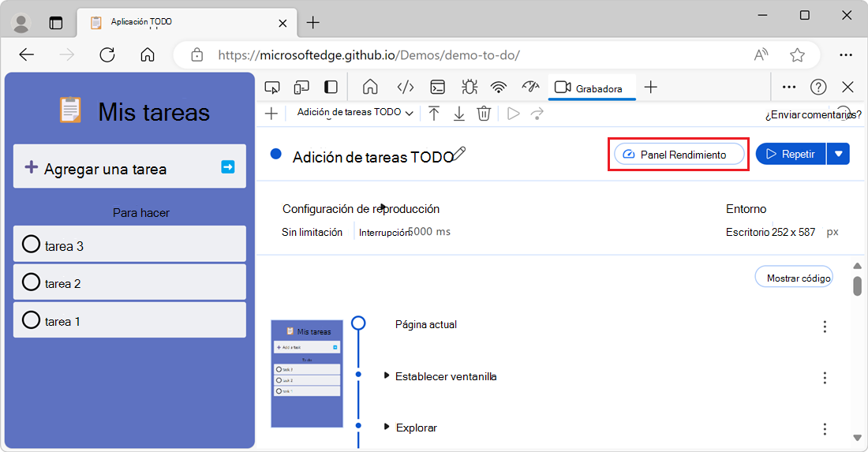868x452 pixels.
Task: Check off tarea 3 circle
Action: pyautogui.click(x=31, y=244)
